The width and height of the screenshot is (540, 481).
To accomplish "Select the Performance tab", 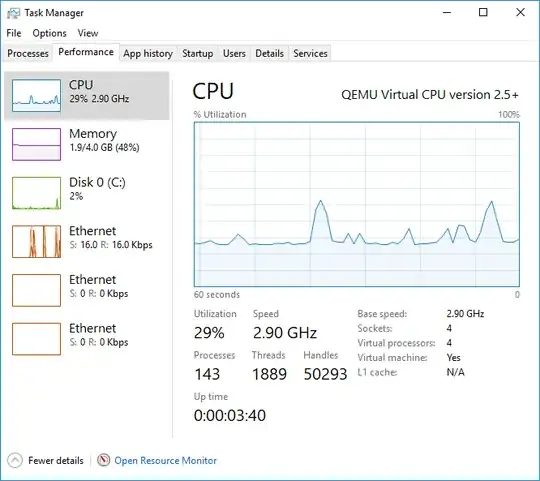I will (x=86, y=52).
